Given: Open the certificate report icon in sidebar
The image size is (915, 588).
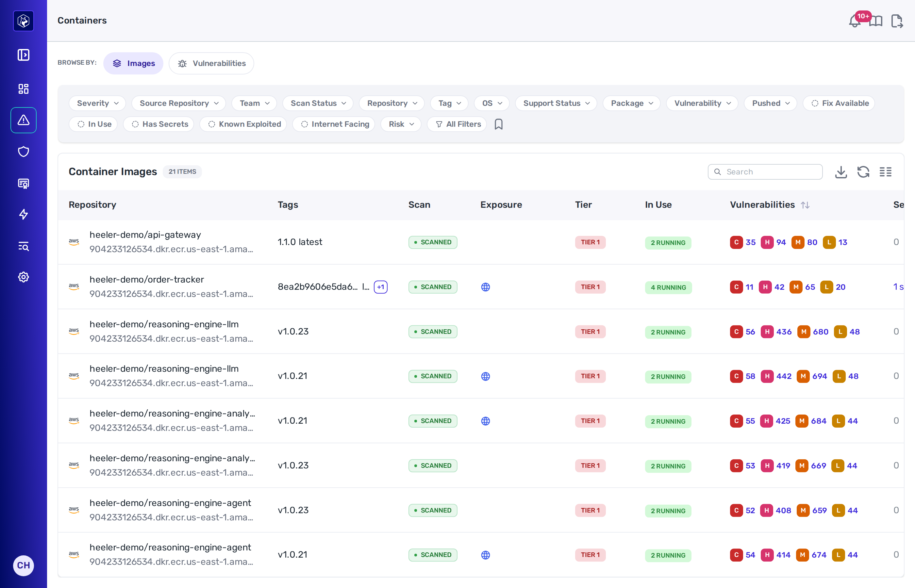Looking at the screenshot, I should 23,183.
